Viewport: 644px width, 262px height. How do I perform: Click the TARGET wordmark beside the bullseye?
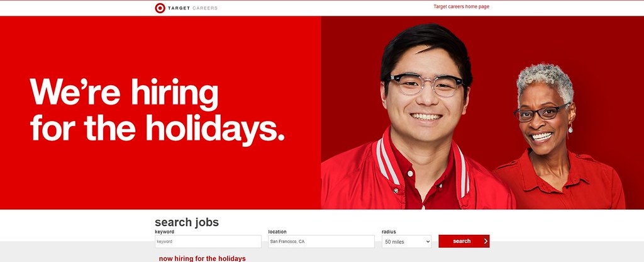click(x=179, y=8)
